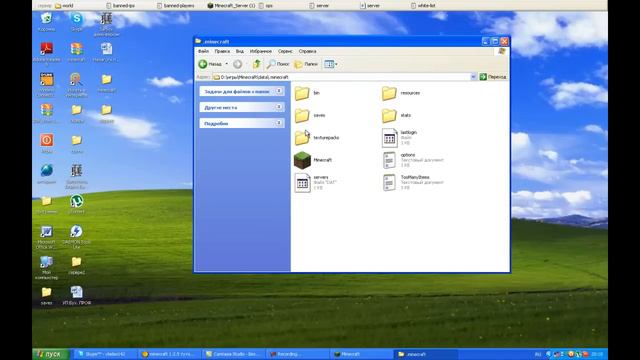
Task: Expand the Подробно details panel
Action: click(279, 123)
